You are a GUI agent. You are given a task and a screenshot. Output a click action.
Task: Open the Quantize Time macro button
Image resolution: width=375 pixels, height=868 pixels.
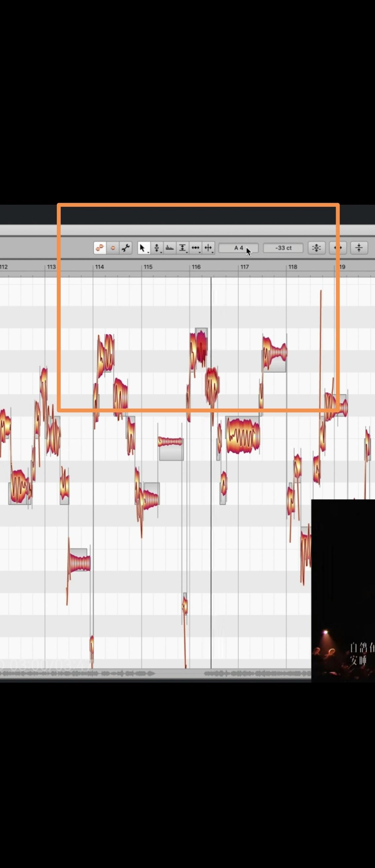click(x=338, y=248)
